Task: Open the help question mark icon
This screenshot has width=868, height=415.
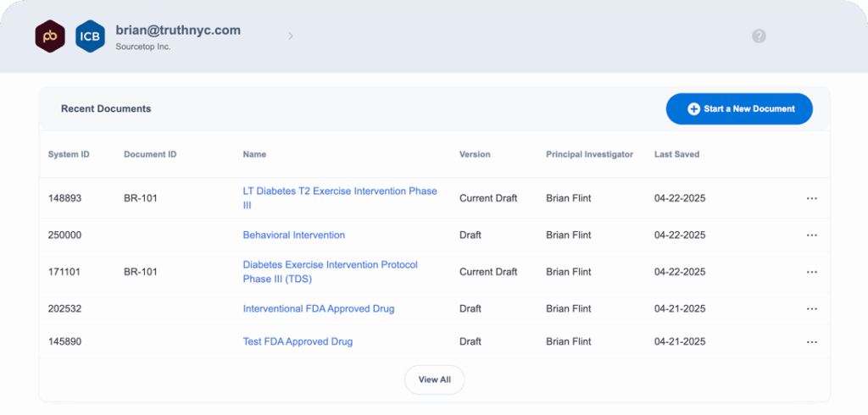Action: [x=759, y=36]
